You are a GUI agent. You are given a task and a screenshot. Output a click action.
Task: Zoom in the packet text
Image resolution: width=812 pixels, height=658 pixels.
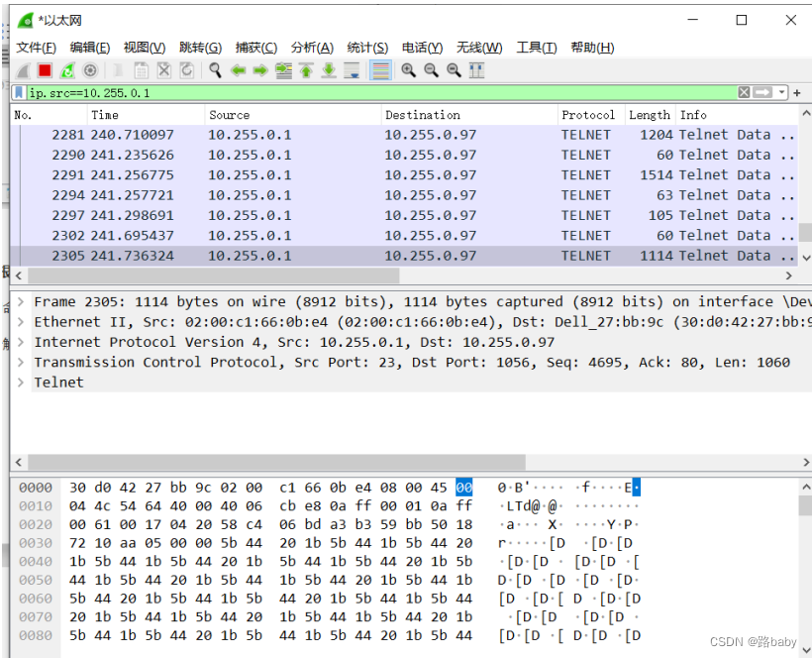pyautogui.click(x=409, y=70)
